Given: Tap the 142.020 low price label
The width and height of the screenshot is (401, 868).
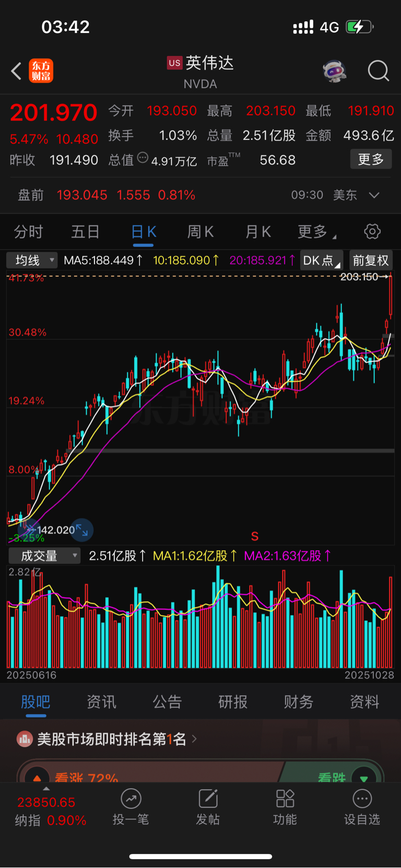Looking at the screenshot, I should tap(56, 530).
